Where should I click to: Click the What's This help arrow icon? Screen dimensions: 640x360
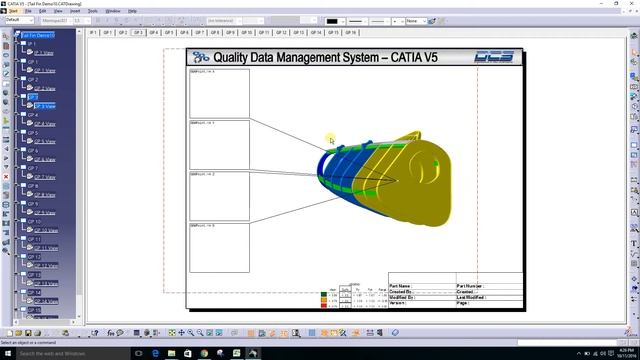coord(95,333)
